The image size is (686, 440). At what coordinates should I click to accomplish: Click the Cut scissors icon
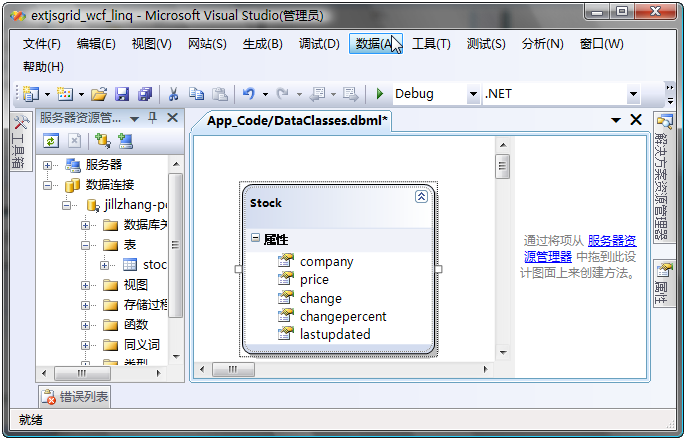click(173, 94)
